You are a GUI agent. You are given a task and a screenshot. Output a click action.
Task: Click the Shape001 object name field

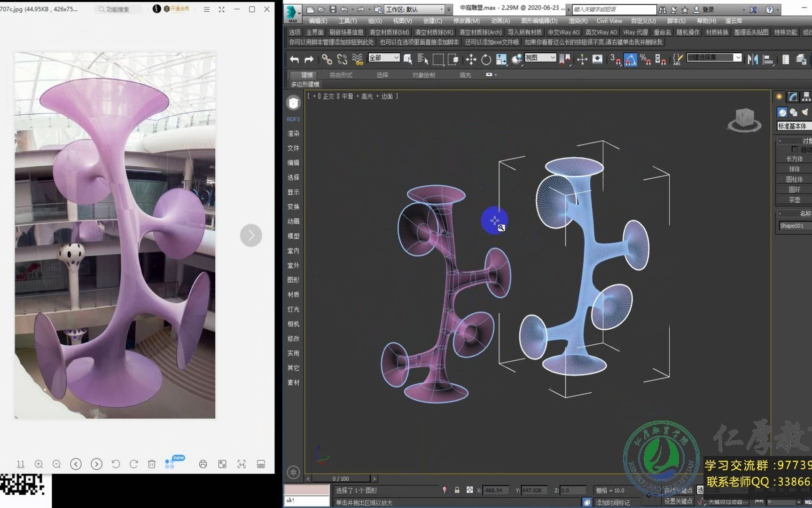pyautogui.click(x=795, y=226)
